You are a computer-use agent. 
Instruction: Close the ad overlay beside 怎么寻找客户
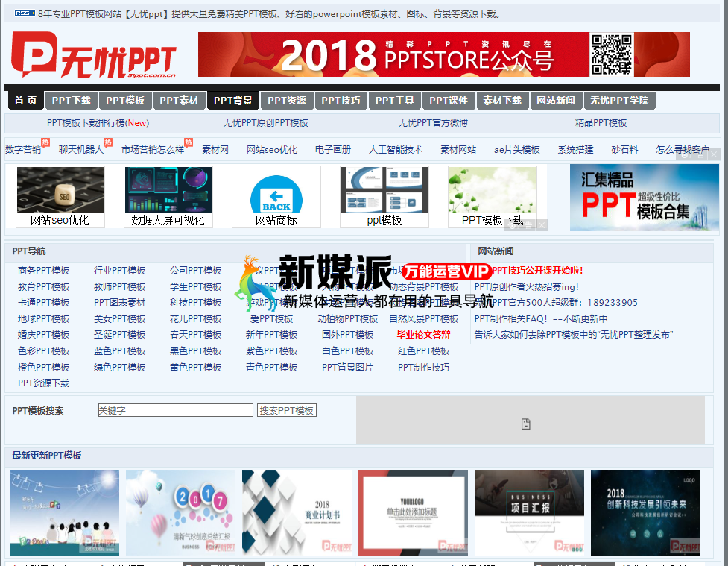714,155
